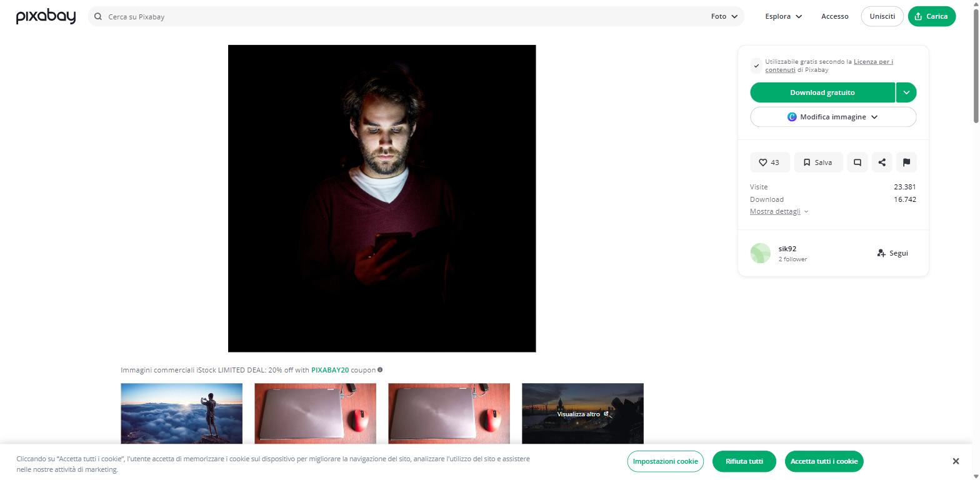Like the photo with heart button
This screenshot has width=980, height=480.
pos(769,162)
